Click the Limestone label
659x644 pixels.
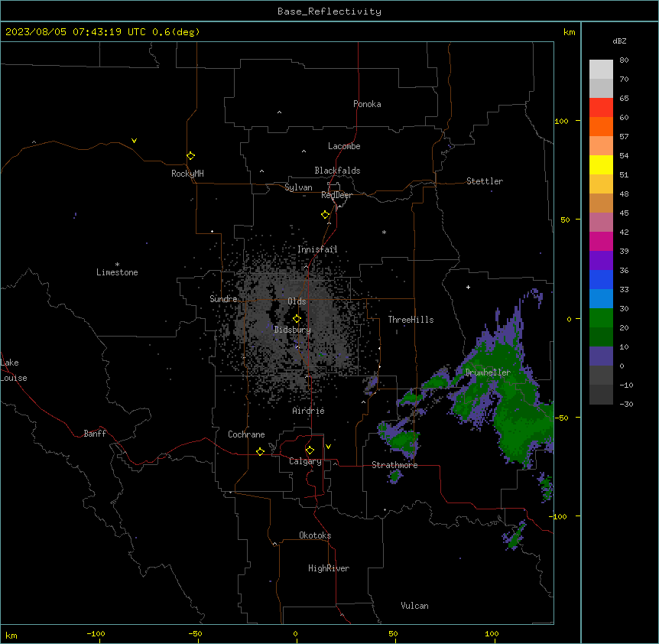tap(117, 272)
